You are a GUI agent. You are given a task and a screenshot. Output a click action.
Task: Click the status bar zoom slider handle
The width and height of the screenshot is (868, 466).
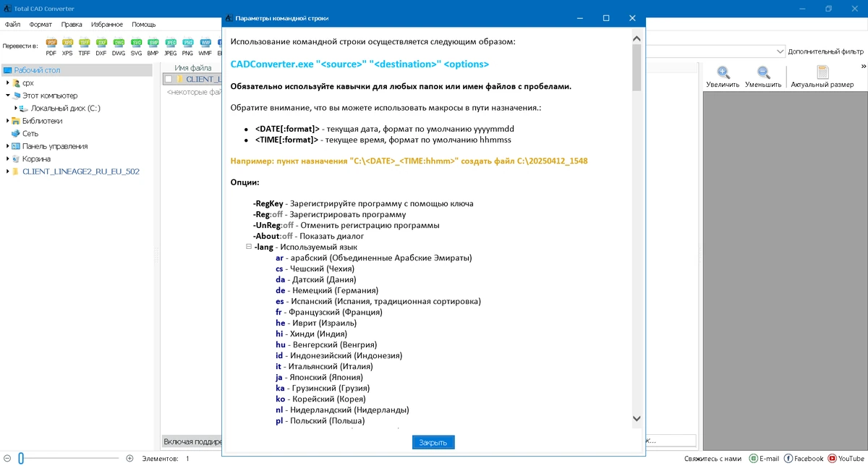pyautogui.click(x=21, y=458)
